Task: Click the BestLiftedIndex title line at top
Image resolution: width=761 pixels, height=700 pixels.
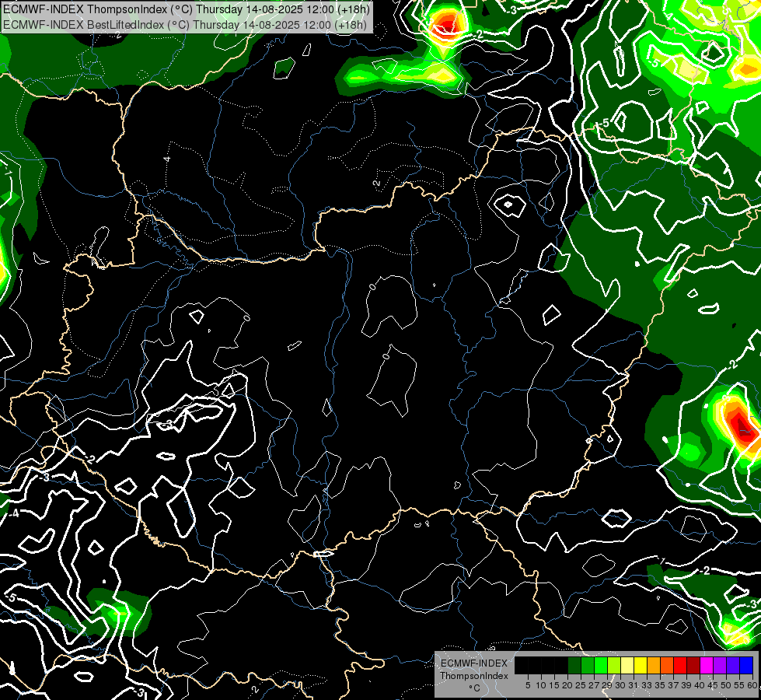Action: click(185, 24)
